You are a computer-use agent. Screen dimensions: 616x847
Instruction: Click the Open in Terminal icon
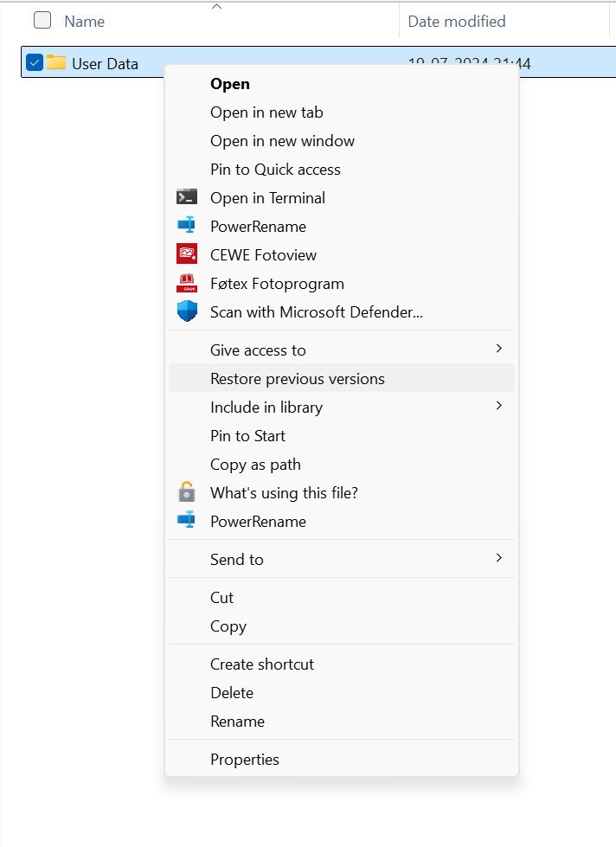187,197
